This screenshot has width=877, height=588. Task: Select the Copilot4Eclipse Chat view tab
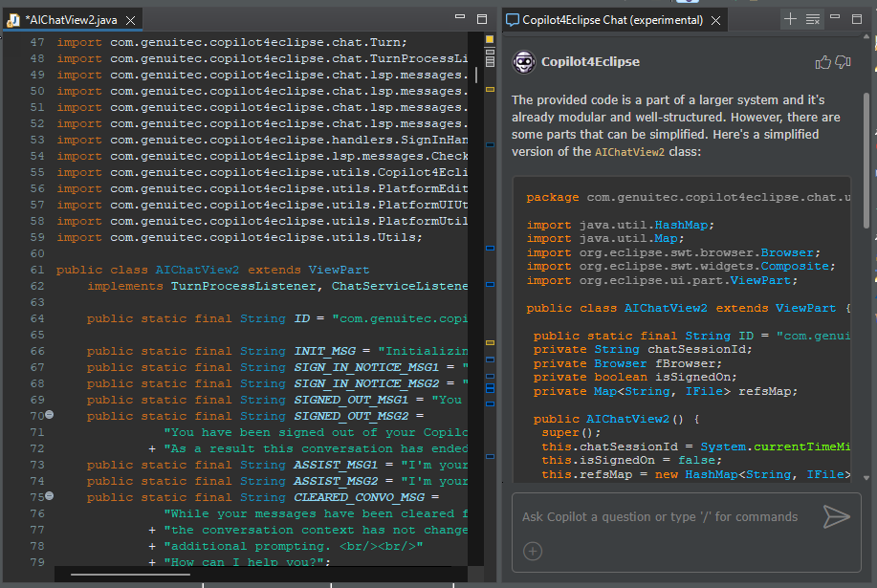coord(610,20)
